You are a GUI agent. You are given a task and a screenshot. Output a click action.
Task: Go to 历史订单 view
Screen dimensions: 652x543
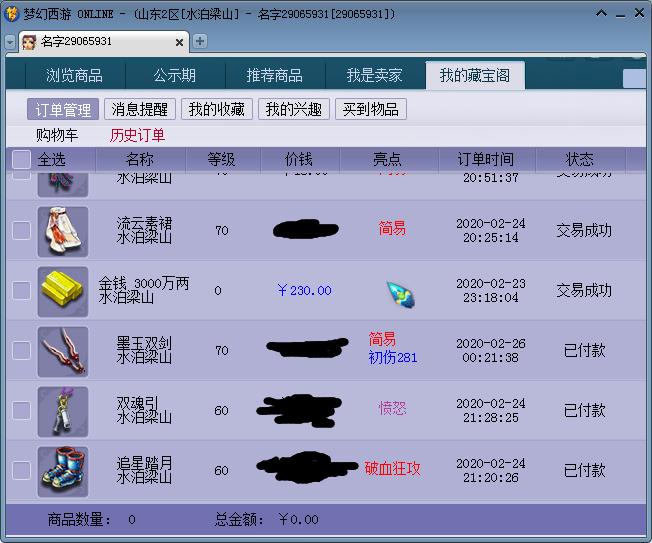[x=138, y=135]
